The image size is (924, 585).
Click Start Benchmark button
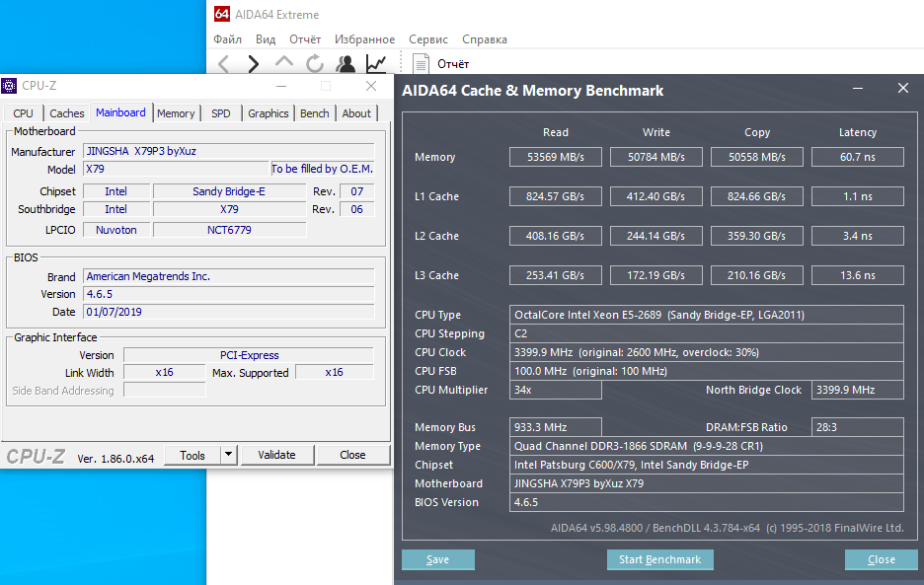pos(660,559)
